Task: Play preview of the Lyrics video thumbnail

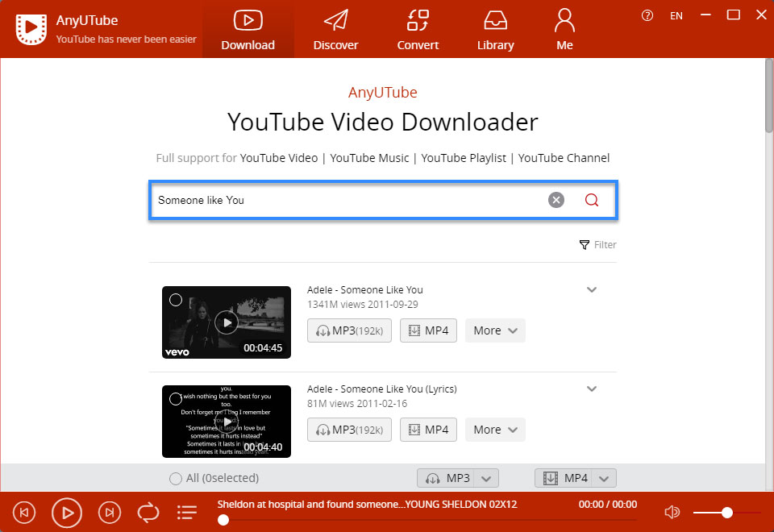Action: point(227,422)
